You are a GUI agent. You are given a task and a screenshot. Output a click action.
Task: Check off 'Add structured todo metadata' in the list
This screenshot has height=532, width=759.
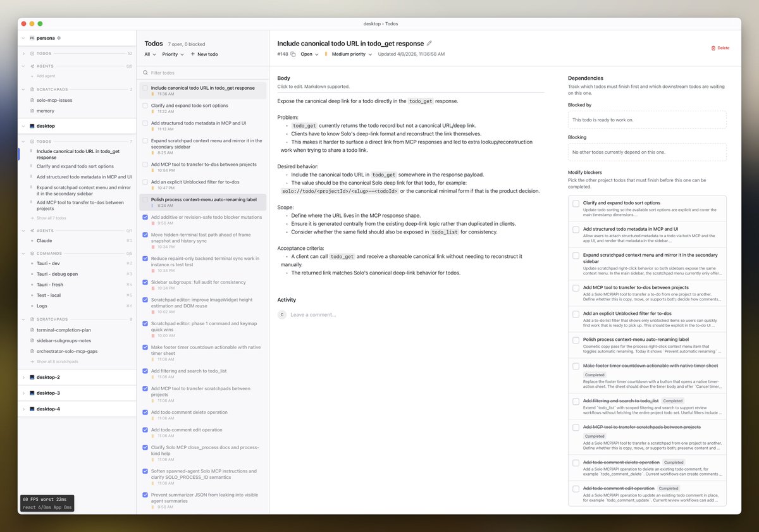145,123
